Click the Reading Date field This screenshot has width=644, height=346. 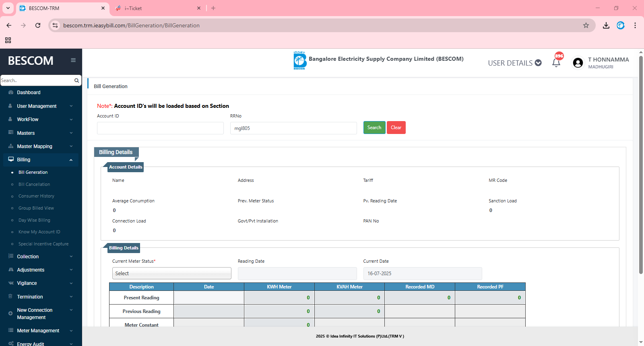pyautogui.click(x=297, y=273)
